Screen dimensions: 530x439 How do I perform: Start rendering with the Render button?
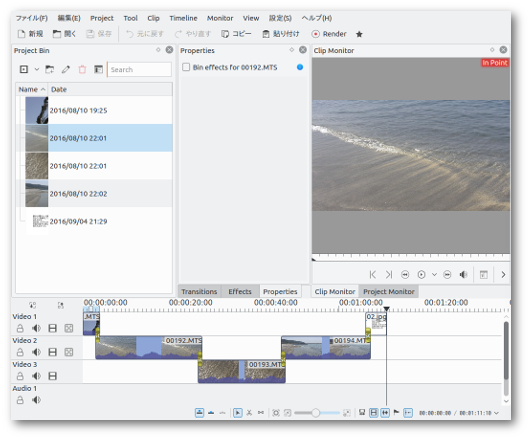[329, 34]
